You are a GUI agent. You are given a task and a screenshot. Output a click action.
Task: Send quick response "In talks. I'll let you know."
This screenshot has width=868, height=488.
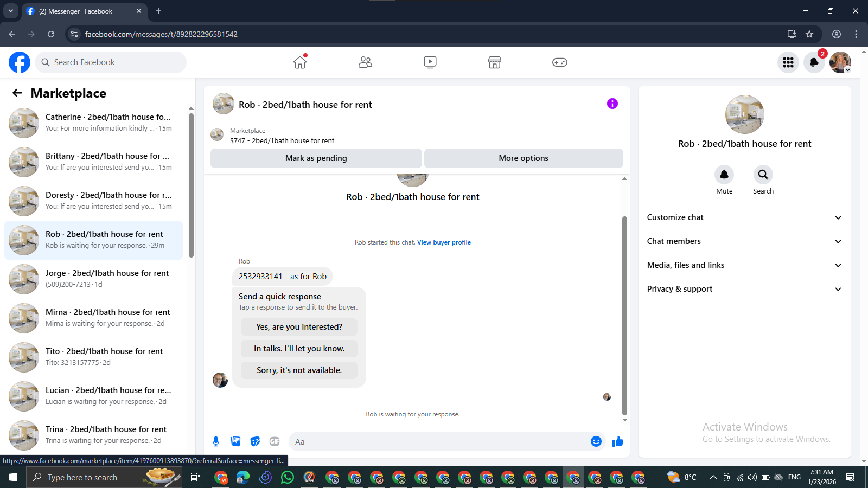tap(299, 349)
